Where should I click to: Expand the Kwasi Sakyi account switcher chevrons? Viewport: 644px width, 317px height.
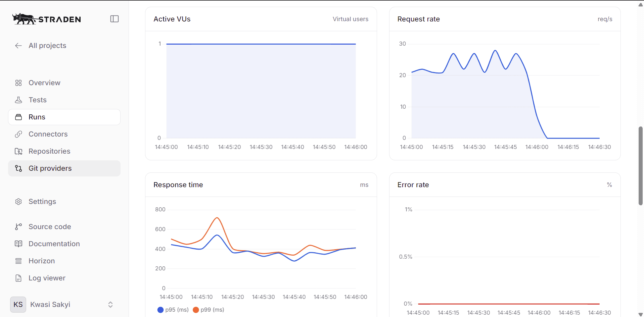(x=110, y=305)
